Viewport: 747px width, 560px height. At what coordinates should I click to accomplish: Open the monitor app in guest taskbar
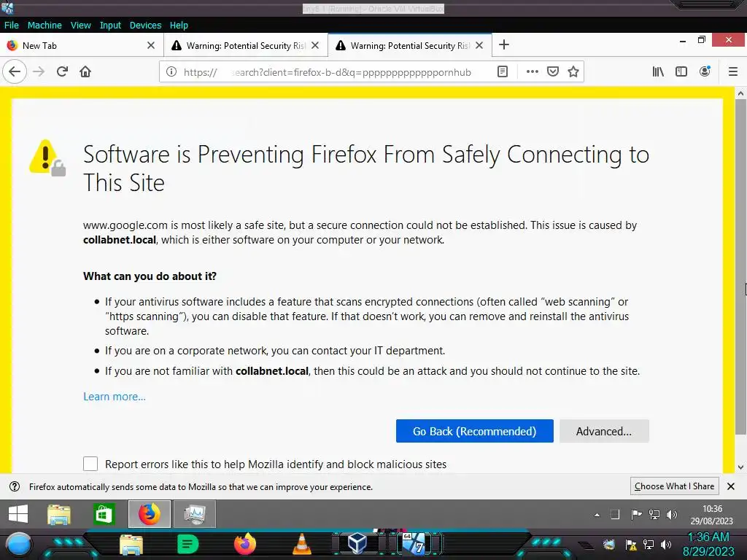(x=195, y=514)
